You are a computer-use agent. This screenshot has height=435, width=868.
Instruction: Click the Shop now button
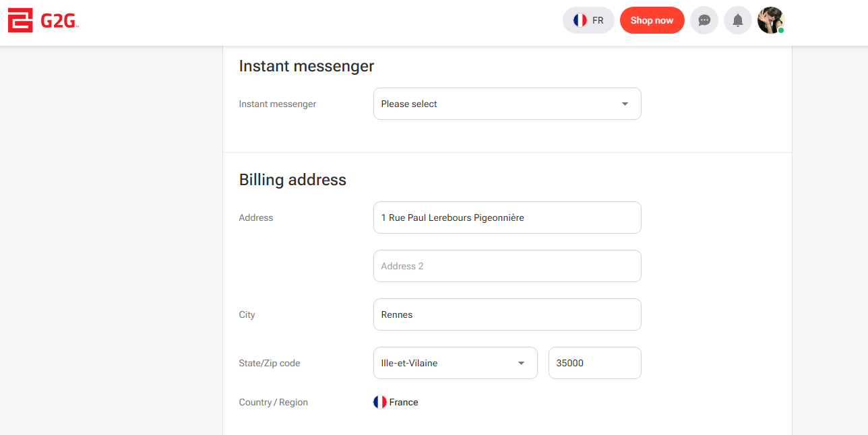coord(652,20)
